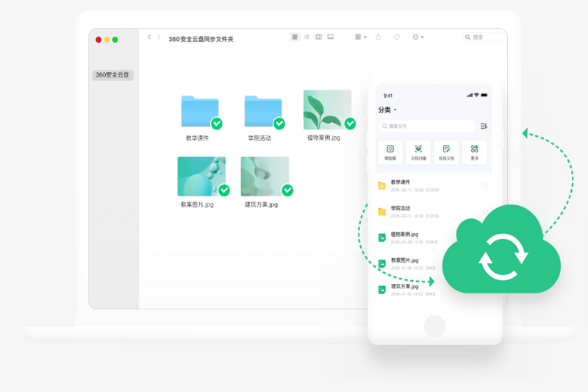Switch to icon grid view in toolbar

[x=295, y=37]
